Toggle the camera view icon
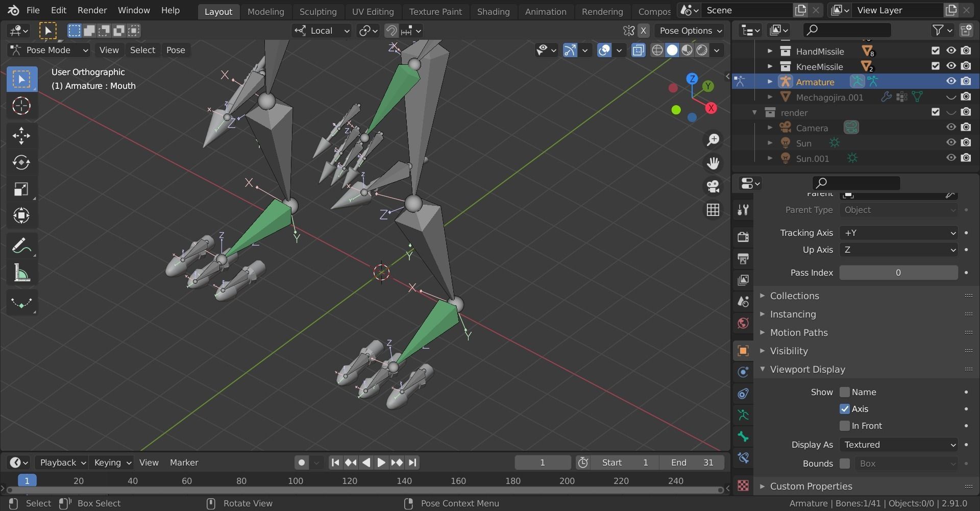This screenshot has width=980, height=511. [x=713, y=186]
